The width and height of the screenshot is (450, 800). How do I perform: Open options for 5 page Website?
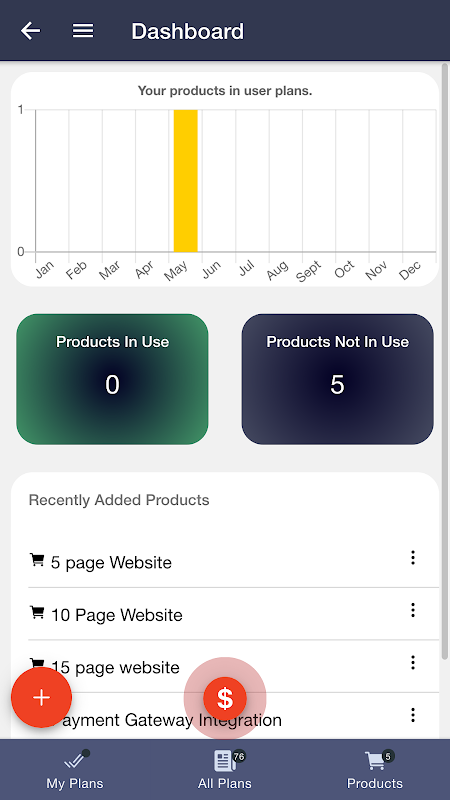413,558
